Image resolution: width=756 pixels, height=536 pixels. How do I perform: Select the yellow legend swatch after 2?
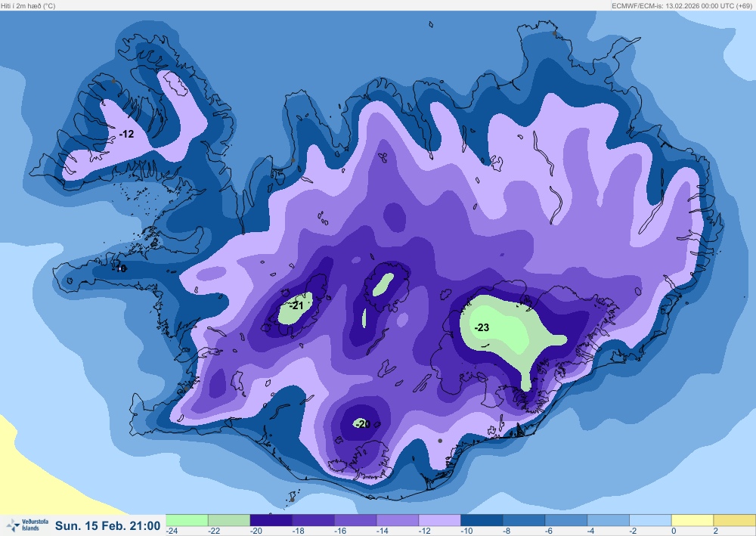pos(734,520)
